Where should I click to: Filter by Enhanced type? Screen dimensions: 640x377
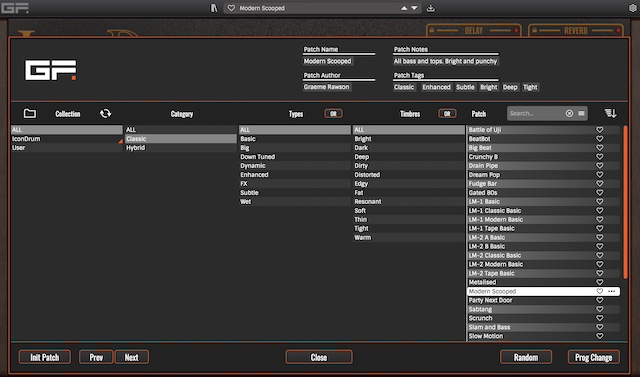point(295,175)
